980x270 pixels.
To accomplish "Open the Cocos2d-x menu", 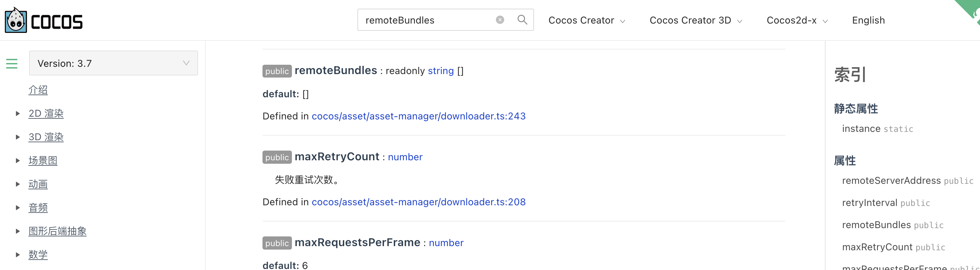I will click(x=796, y=20).
